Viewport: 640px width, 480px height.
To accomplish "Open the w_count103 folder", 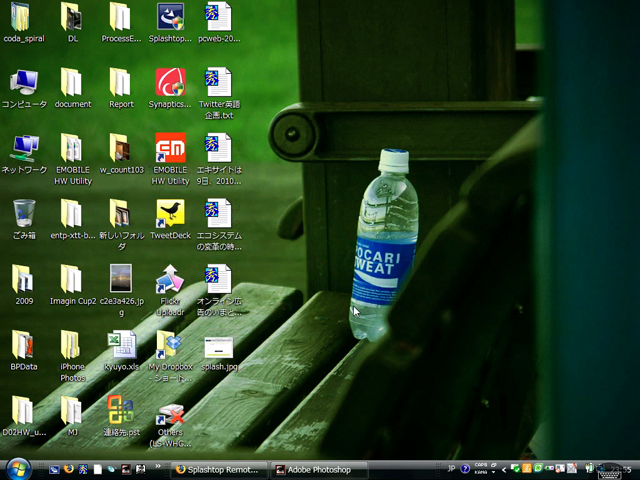I will pos(121,148).
